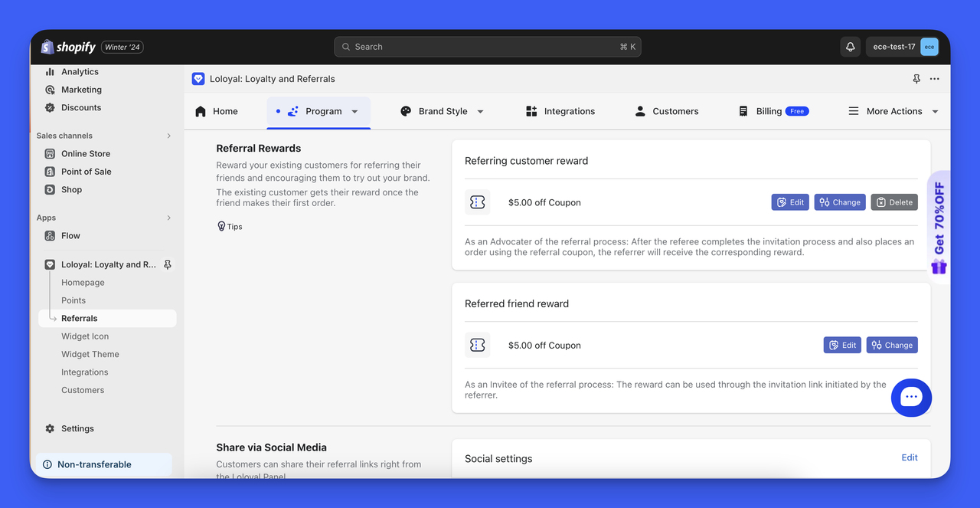Click the Point of Sale icon
Viewport: 980px width, 508px height.
50,172
